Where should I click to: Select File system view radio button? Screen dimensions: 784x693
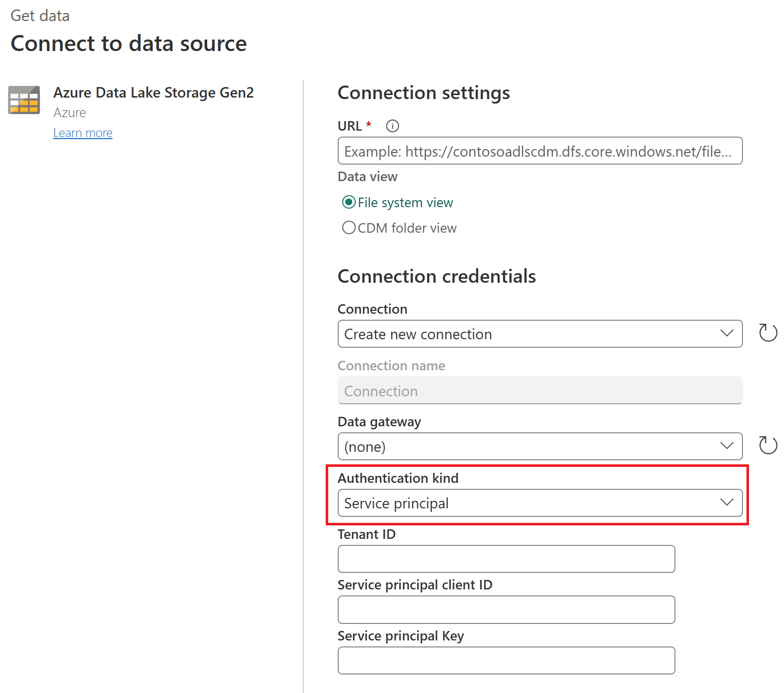click(349, 202)
